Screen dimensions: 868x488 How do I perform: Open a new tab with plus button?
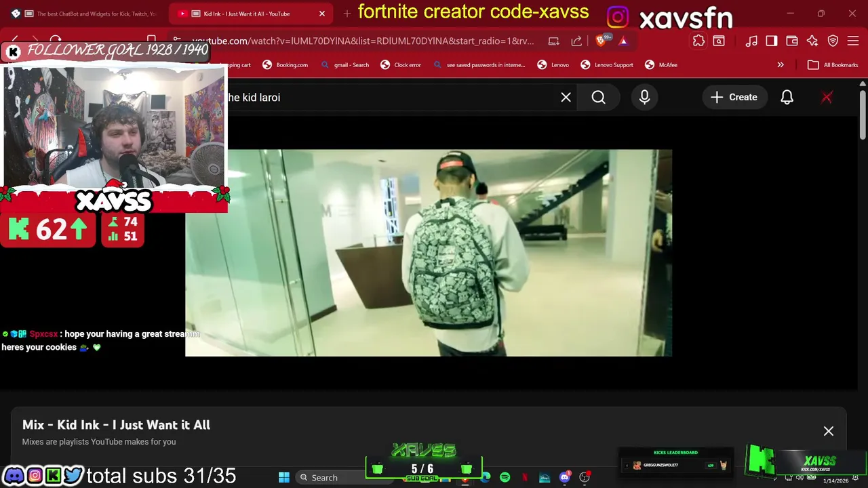coord(347,14)
